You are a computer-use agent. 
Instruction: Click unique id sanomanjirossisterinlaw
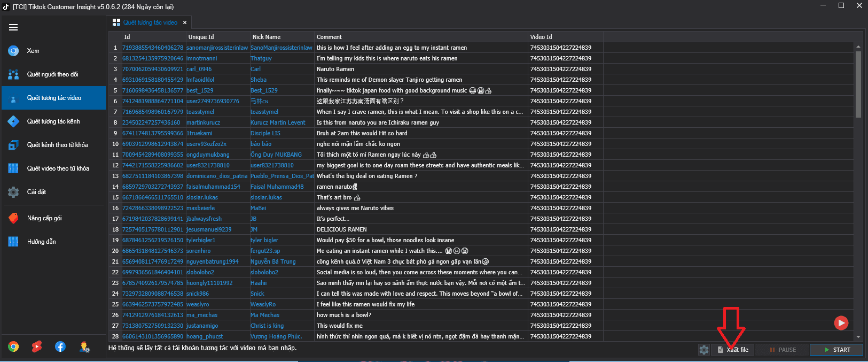[217, 48]
